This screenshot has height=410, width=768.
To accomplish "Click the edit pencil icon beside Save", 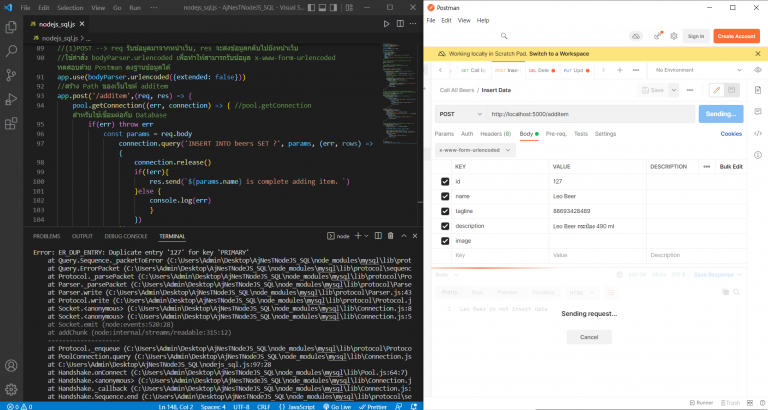I will coord(716,89).
